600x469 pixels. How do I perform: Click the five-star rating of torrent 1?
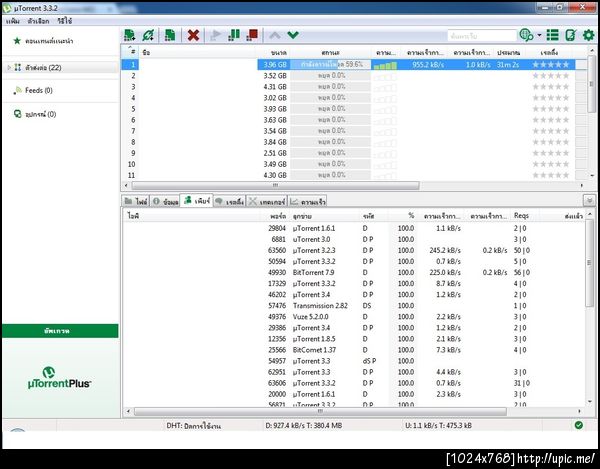(551, 65)
